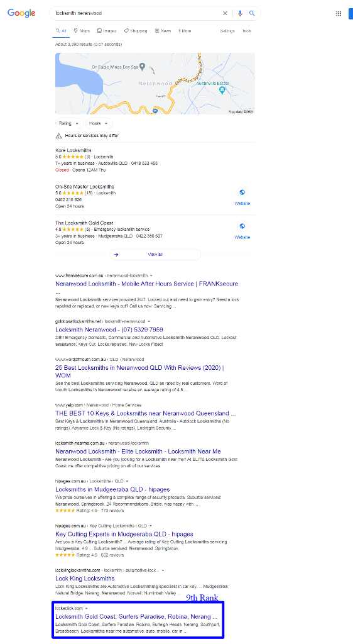Open dropdown arrow next to lockedick.com URL
353x644 pixels.
[x=87, y=608]
